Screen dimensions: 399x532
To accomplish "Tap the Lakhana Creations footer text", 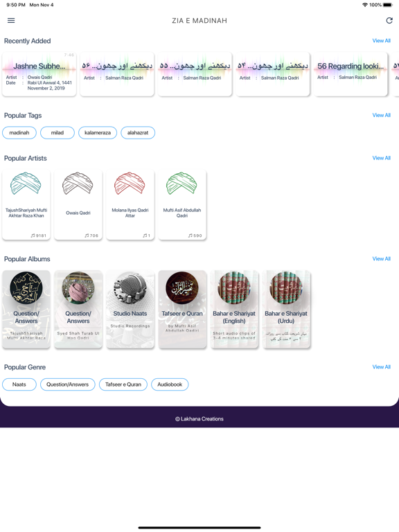I will pyautogui.click(x=199, y=419).
